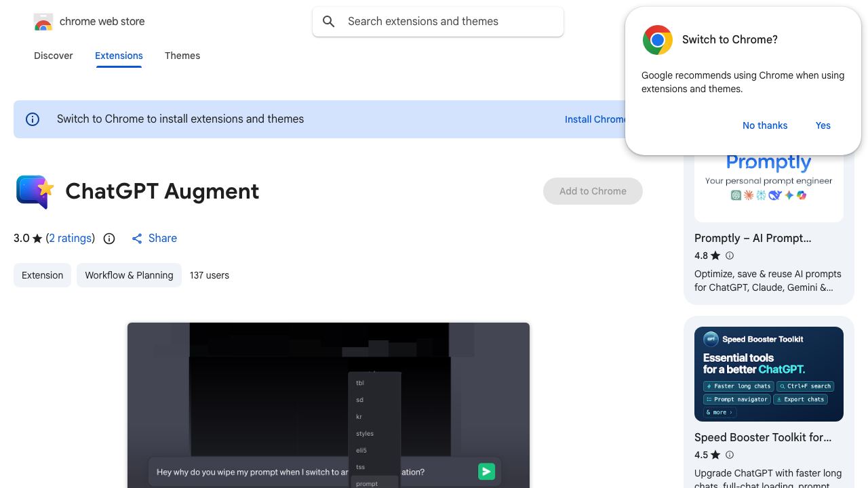Click info icon beside Promptly 4.8 rating
The width and height of the screenshot is (868, 488).
(x=730, y=256)
